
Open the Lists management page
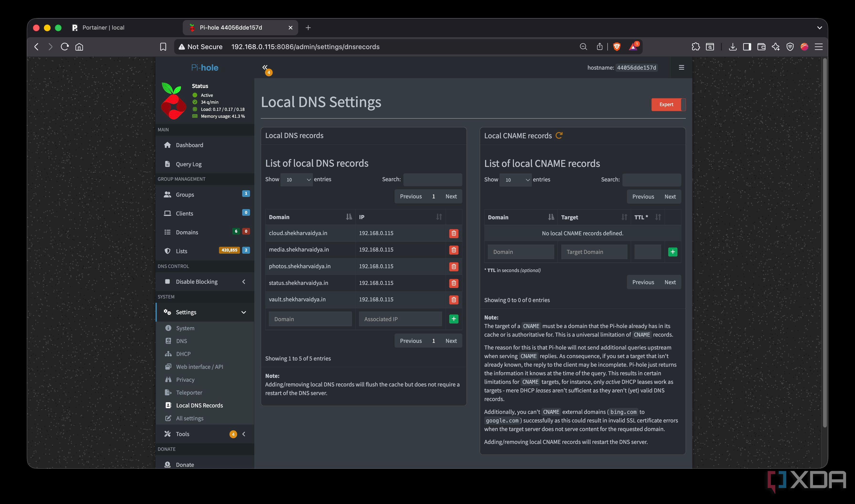pyautogui.click(x=205, y=251)
